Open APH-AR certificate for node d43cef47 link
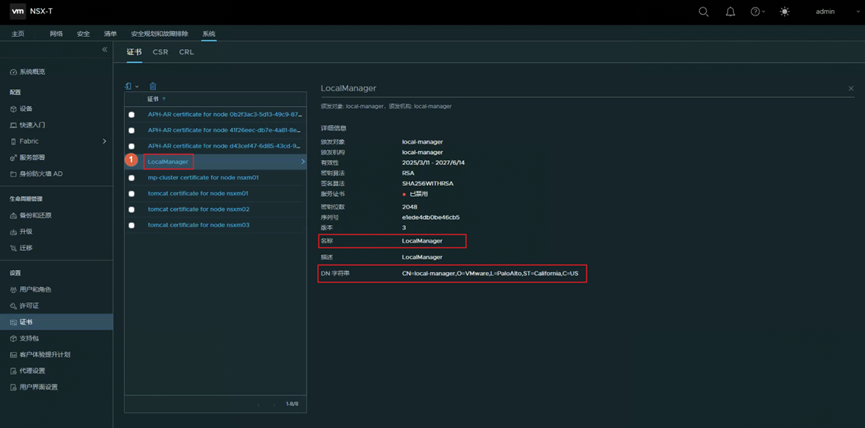This screenshot has height=428, width=865. pos(224,146)
